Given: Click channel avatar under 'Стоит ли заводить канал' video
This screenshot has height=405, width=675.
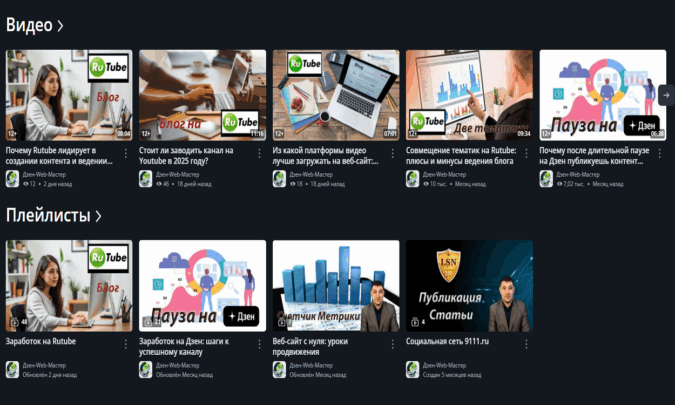Looking at the screenshot, I should (146, 179).
